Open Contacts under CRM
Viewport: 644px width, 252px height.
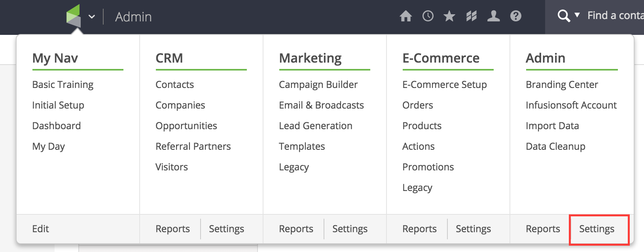click(x=175, y=85)
